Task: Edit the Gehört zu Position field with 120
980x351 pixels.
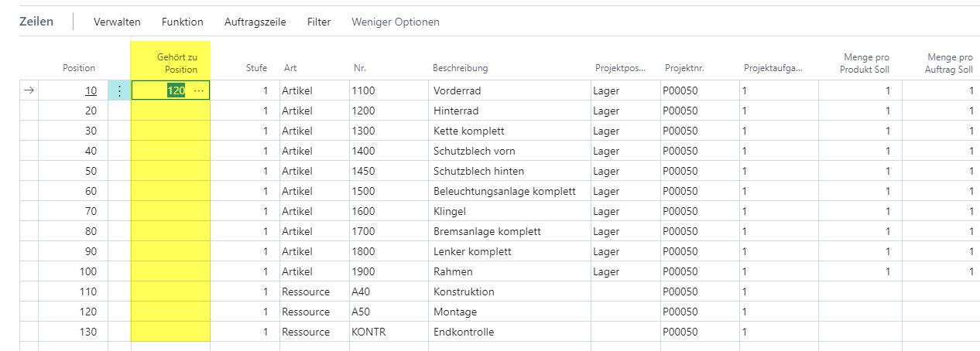Action: click(172, 90)
